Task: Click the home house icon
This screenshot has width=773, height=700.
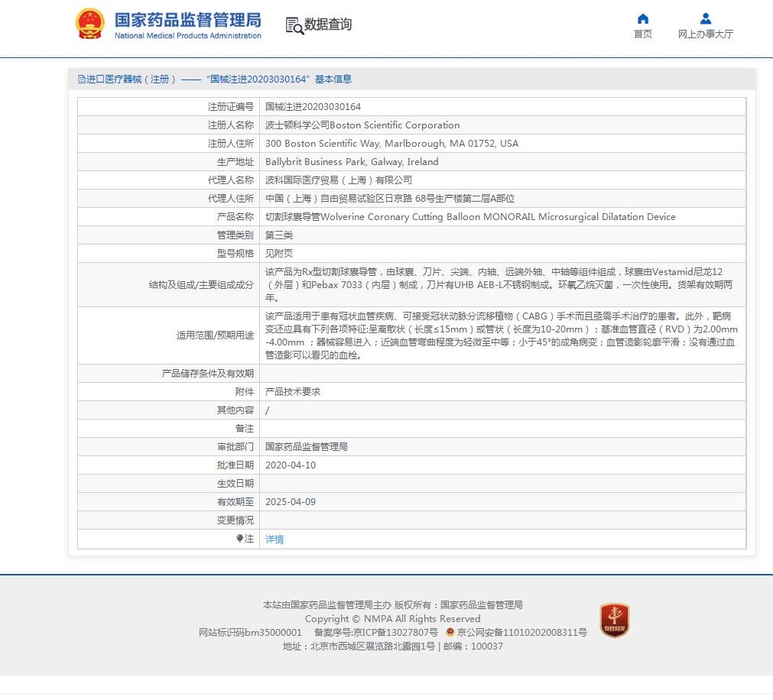Action: click(x=643, y=19)
